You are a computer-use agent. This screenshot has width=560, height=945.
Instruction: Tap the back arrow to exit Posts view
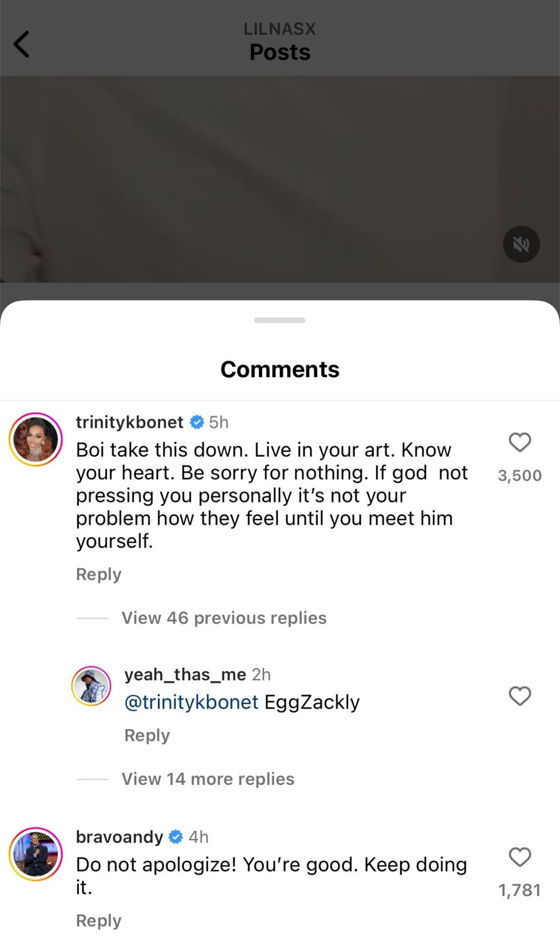(x=21, y=43)
